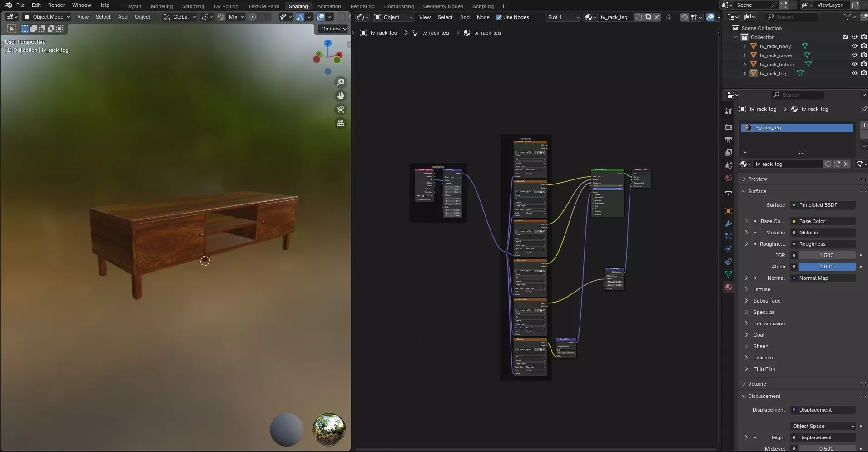868x452 pixels.
Task: Switch to the Modeling workspace tab
Action: (162, 6)
